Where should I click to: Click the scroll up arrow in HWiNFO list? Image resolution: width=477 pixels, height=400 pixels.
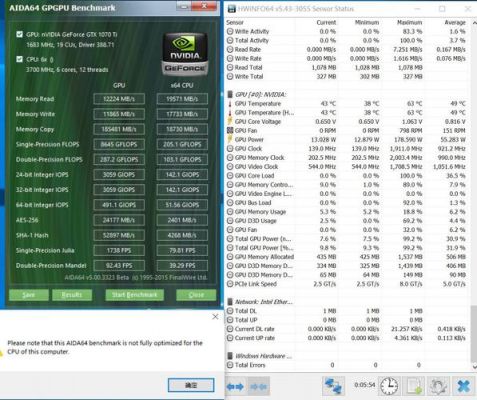(x=474, y=23)
